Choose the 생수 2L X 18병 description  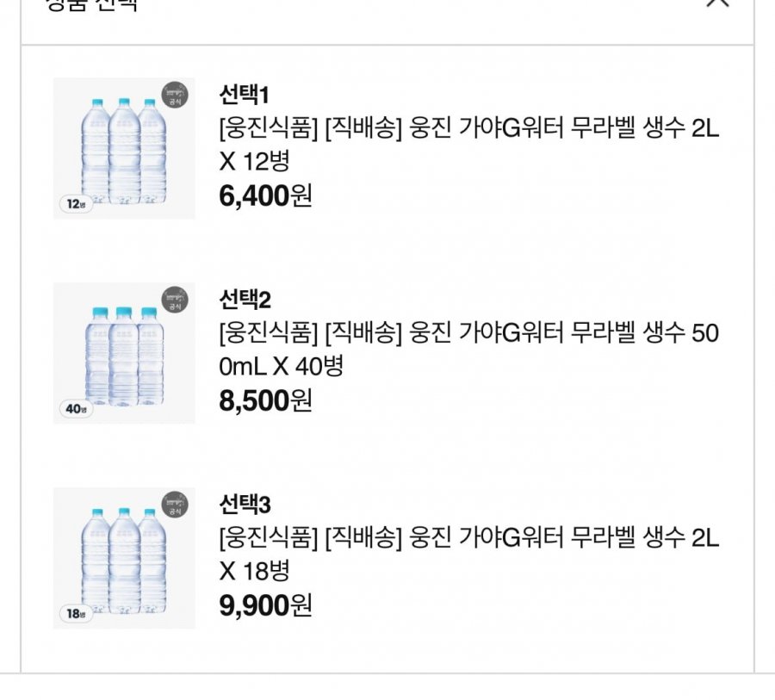click(468, 554)
